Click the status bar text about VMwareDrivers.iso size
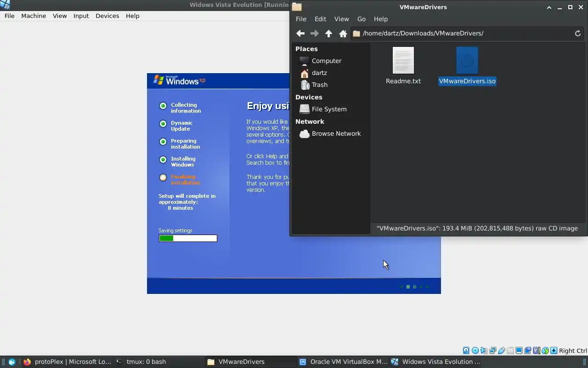588x368 pixels. [477, 228]
